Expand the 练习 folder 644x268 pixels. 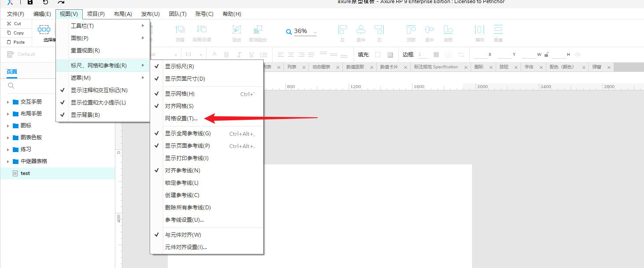(8, 149)
